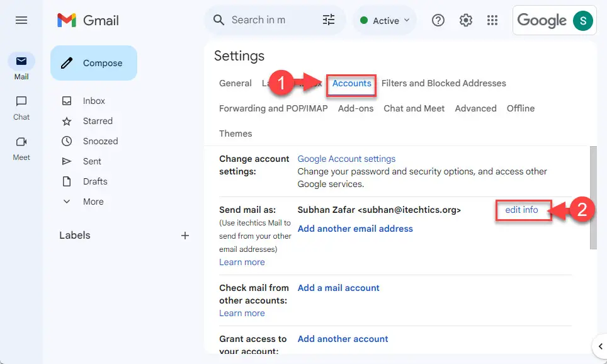Expand the More labels chevron
Screen dimensions: 607x364
pyautogui.click(x=67, y=202)
